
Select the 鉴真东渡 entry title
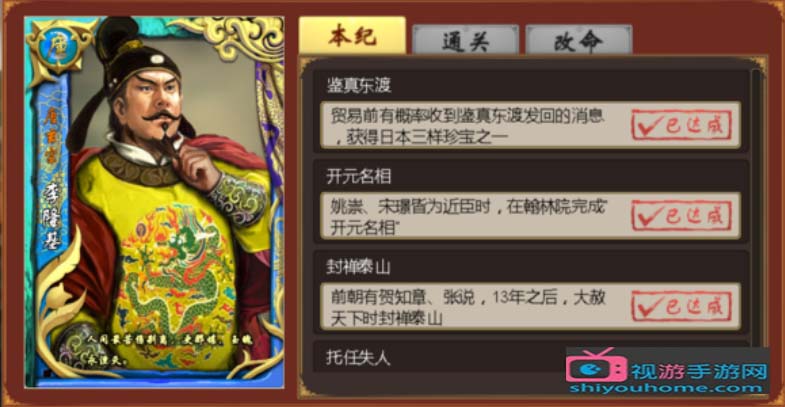point(358,85)
